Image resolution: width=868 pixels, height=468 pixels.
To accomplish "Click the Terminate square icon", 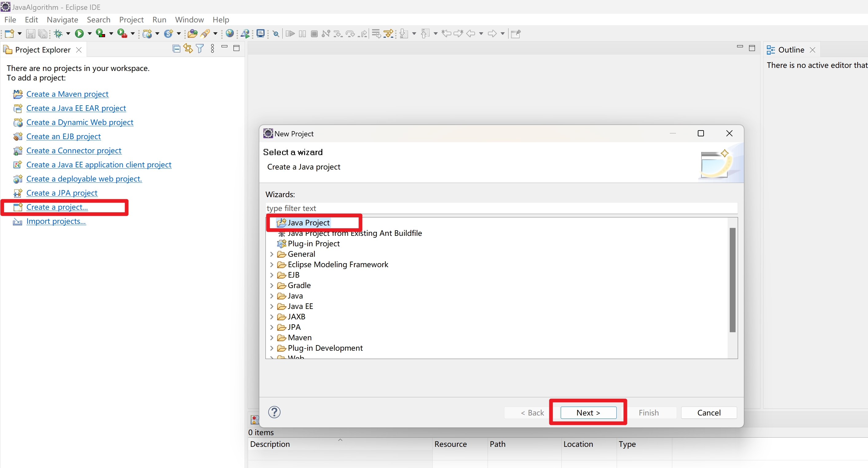I will (314, 33).
